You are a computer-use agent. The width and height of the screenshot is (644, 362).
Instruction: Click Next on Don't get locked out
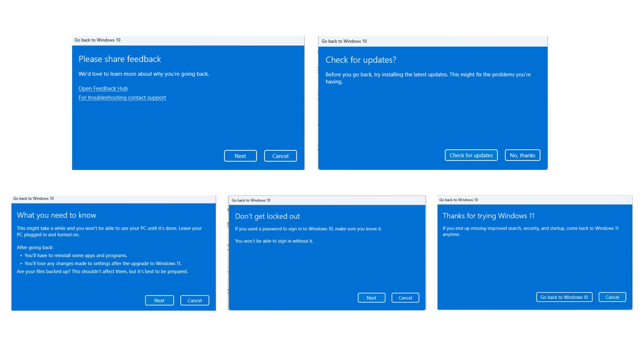pos(371,298)
